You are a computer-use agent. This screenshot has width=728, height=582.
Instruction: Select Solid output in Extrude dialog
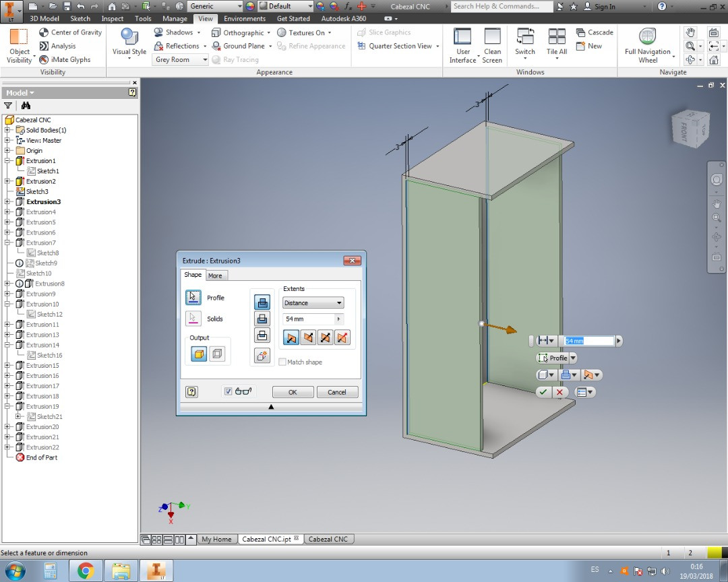coord(199,354)
